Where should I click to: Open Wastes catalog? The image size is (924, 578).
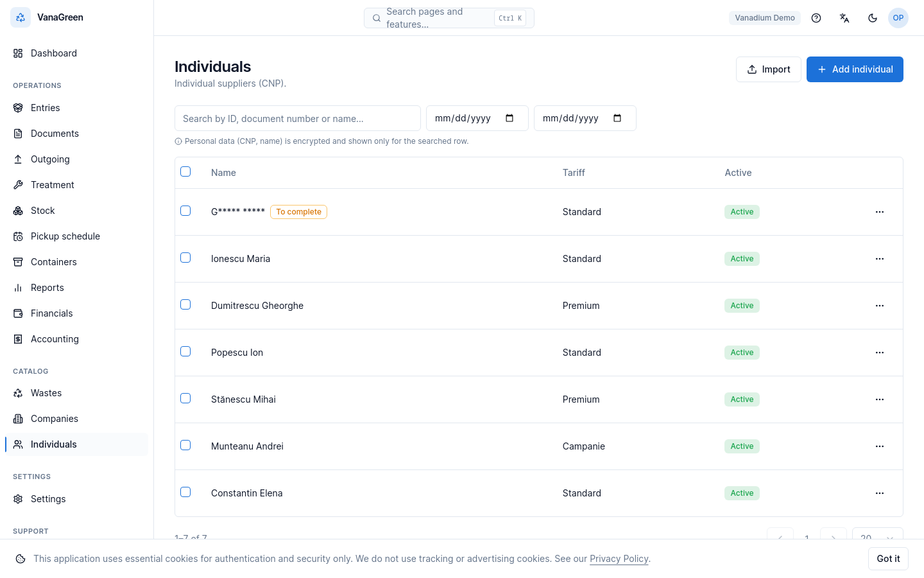click(x=76, y=393)
